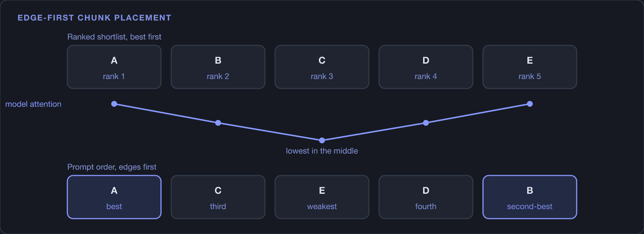Click attention curve point under chunk A
Image resolution: width=644 pixels, height=234 pixels.
[114, 104]
